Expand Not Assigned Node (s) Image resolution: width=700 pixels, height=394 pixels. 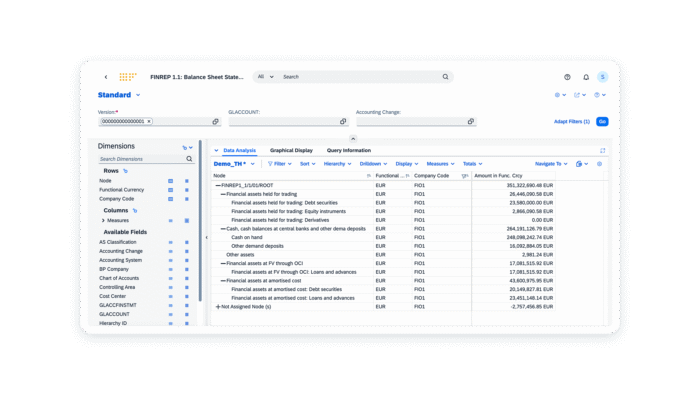click(218, 307)
